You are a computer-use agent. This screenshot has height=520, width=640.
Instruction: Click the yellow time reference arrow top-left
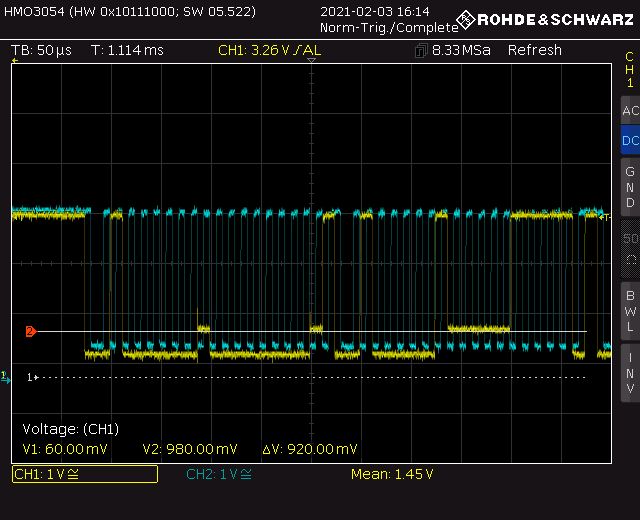click(15, 60)
